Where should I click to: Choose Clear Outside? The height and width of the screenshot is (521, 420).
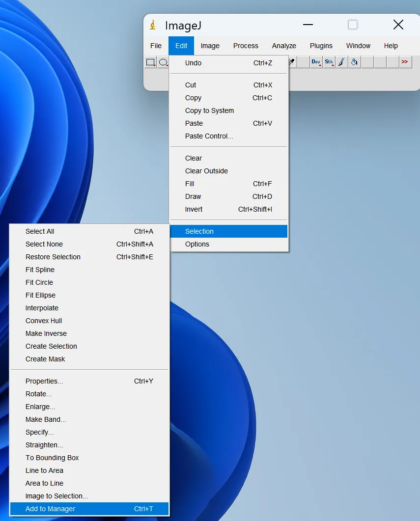click(228, 171)
